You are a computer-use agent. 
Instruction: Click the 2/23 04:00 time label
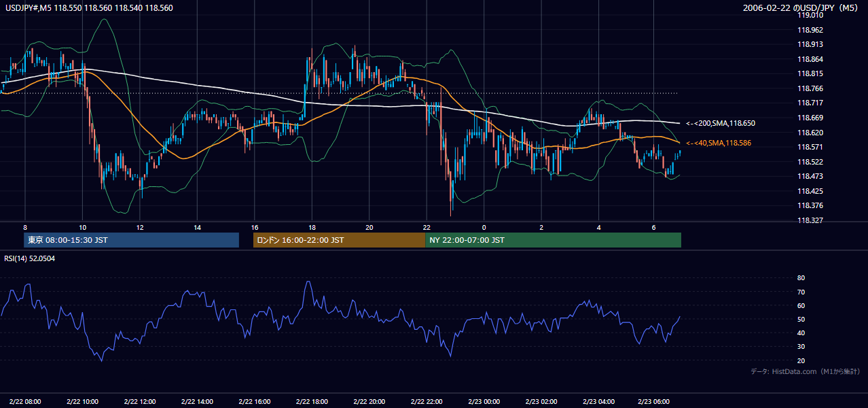tap(599, 401)
